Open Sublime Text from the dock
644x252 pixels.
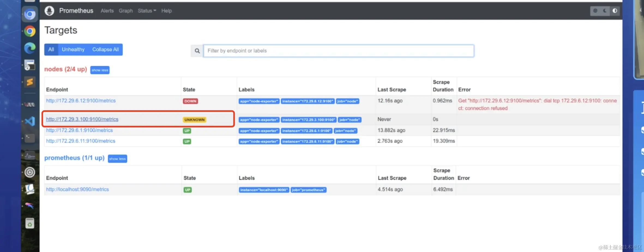[30, 82]
